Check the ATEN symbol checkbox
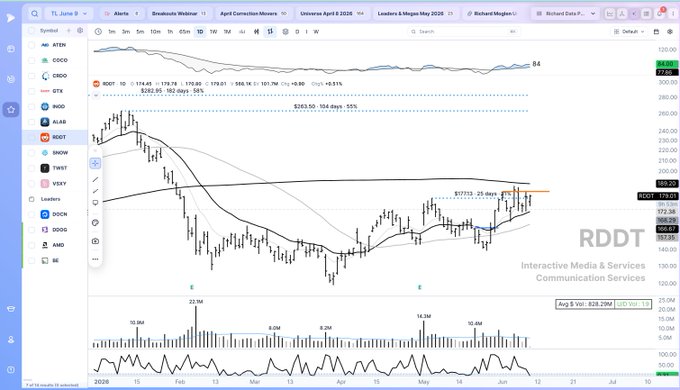This screenshot has height=390, width=680. click(x=32, y=45)
